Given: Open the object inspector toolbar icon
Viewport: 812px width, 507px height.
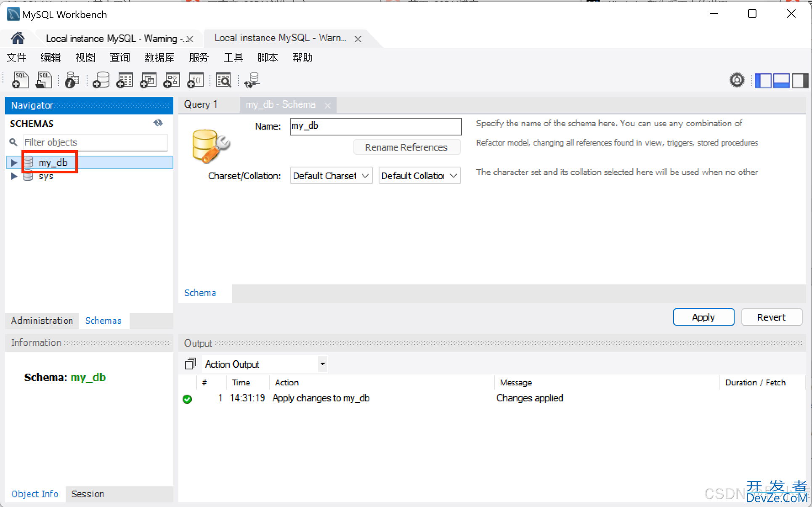Looking at the screenshot, I should [72, 80].
